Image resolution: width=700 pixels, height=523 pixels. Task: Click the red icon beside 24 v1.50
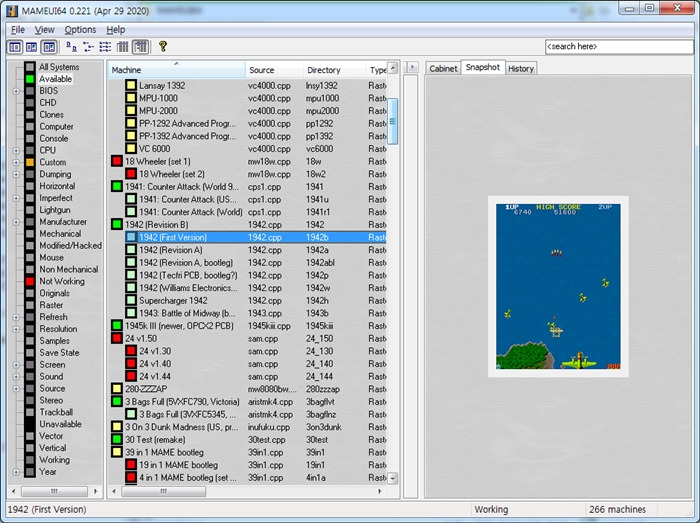click(x=117, y=338)
